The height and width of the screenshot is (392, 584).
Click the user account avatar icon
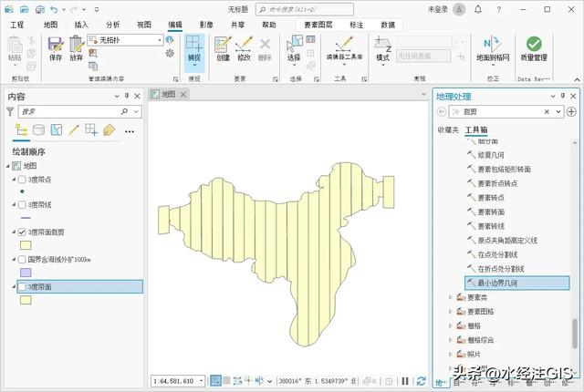tap(459, 10)
